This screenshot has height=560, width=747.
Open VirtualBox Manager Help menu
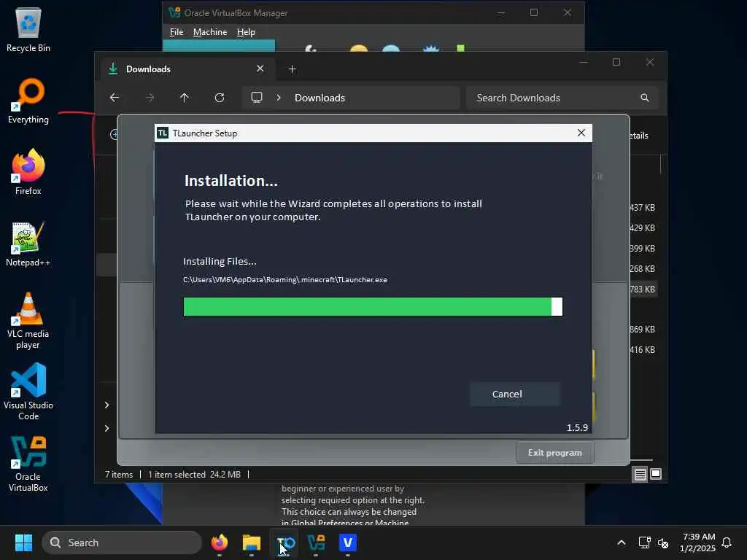(246, 32)
